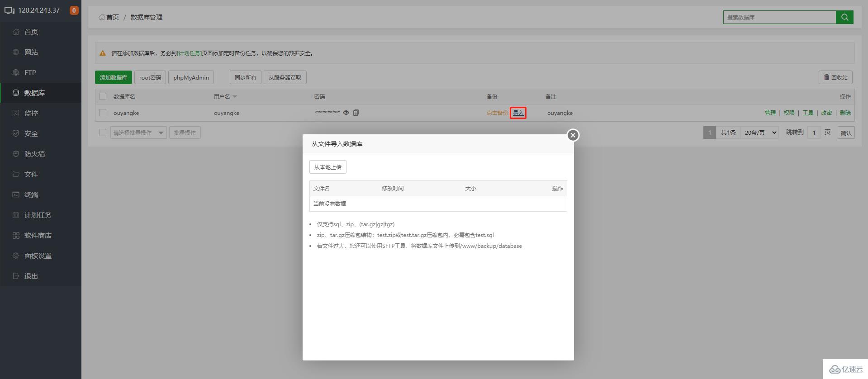Open the 请选择批量操作 dropdown
Viewport: 868px width, 379px height.
tap(138, 133)
